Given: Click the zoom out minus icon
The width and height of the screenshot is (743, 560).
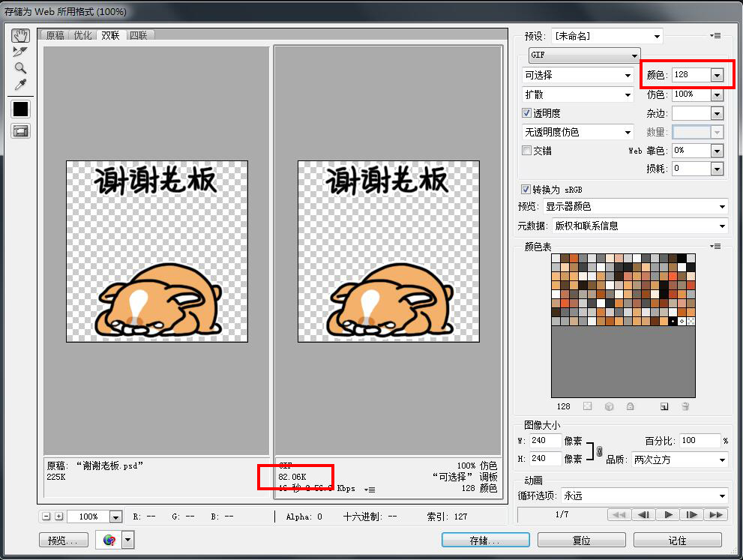Looking at the screenshot, I should (46, 517).
